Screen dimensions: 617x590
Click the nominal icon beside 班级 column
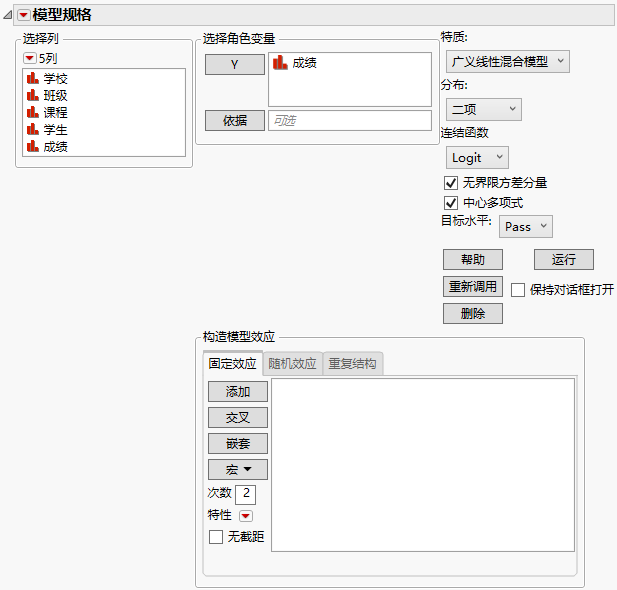click(x=33, y=95)
